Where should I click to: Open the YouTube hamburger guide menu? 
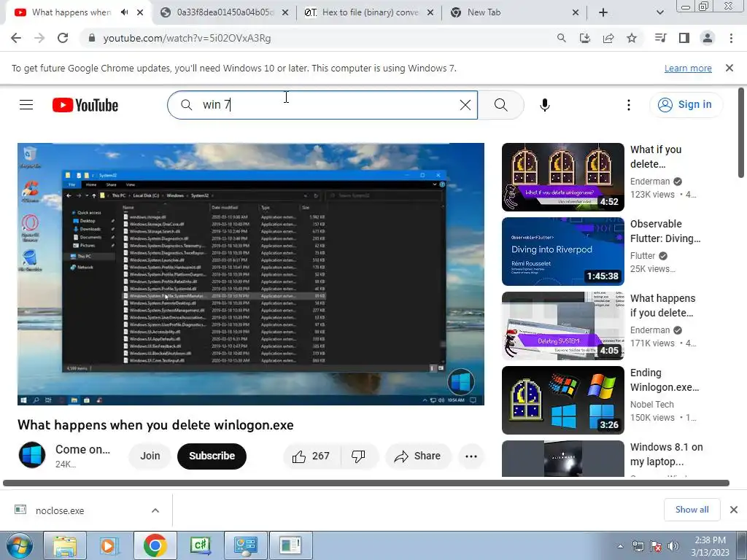coord(26,105)
